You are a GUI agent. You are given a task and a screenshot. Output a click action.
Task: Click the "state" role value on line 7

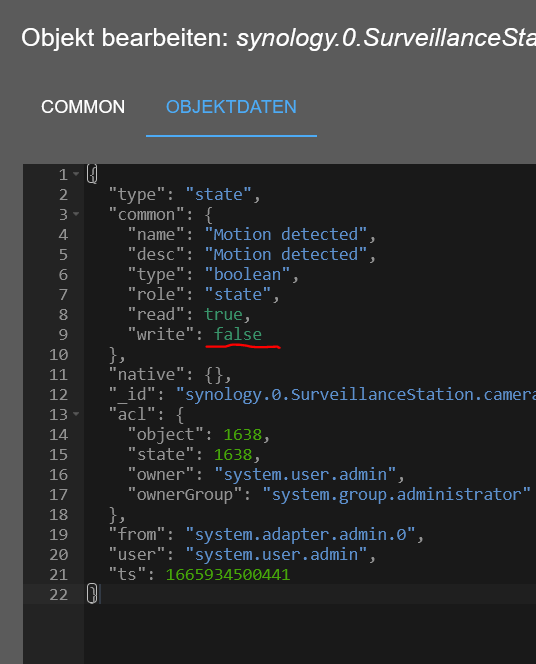tap(238, 294)
